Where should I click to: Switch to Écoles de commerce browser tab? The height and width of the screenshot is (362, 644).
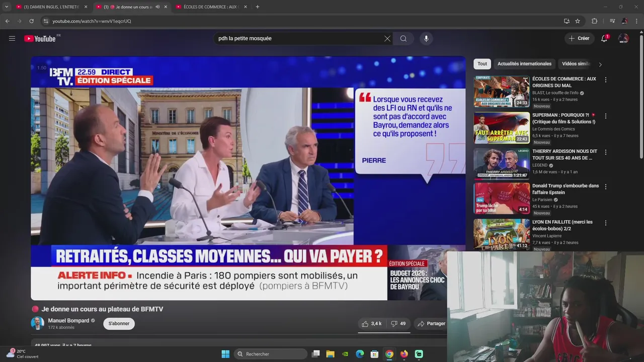(210, 7)
